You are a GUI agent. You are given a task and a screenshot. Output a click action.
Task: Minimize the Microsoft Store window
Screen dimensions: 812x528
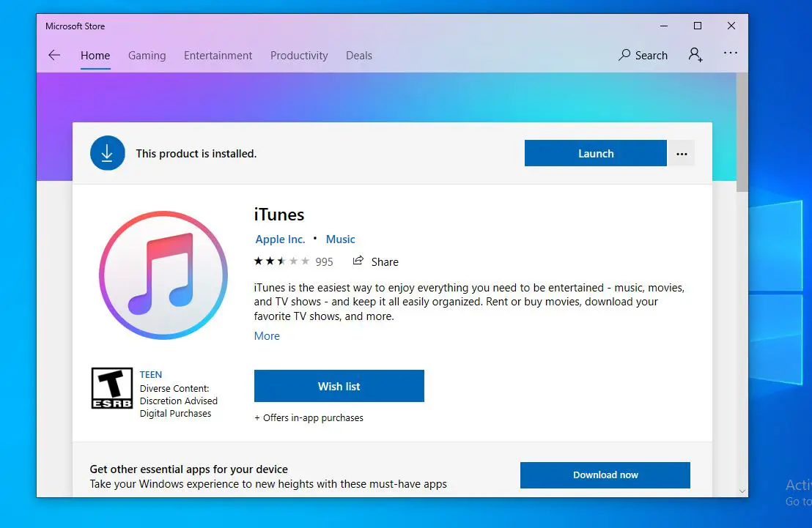tap(663, 26)
